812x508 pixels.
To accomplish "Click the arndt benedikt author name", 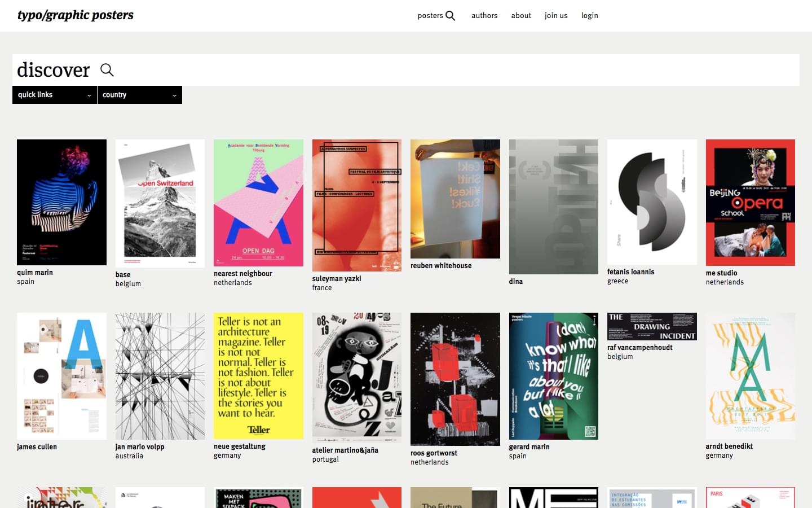I will (730, 446).
